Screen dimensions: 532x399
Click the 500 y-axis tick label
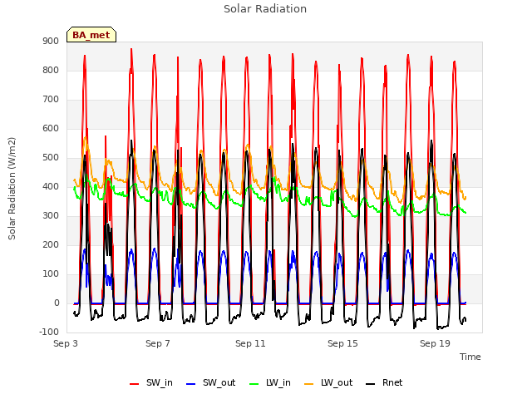coord(51,157)
